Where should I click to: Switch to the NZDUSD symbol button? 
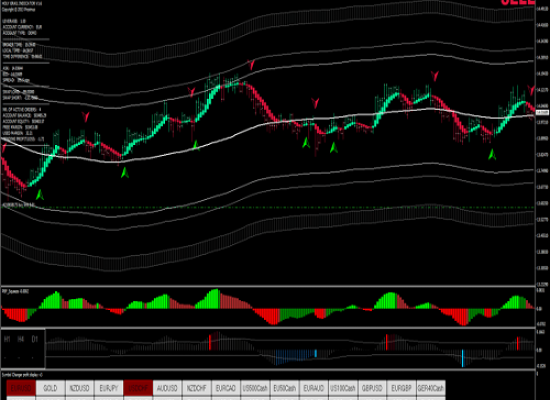tap(80, 388)
